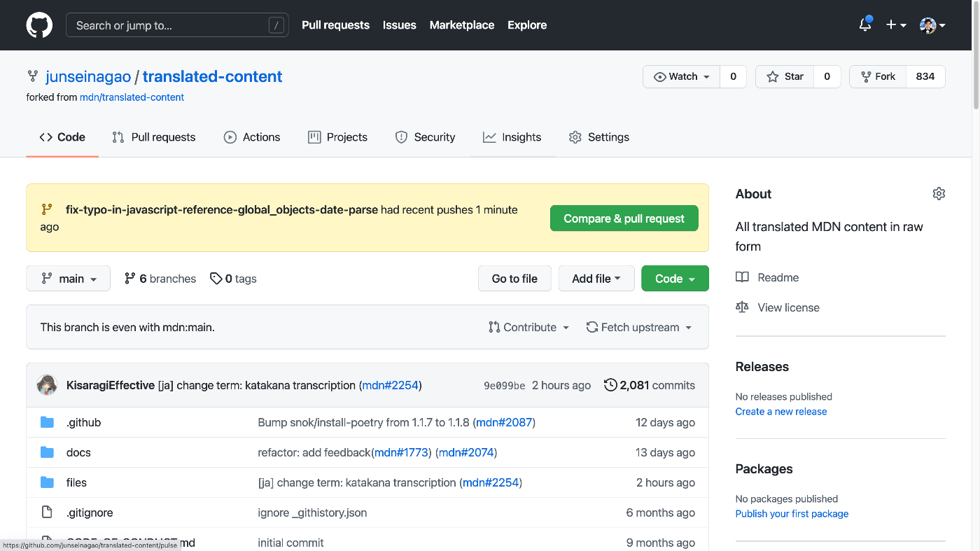
Task: Open the .github folder
Action: 83,422
